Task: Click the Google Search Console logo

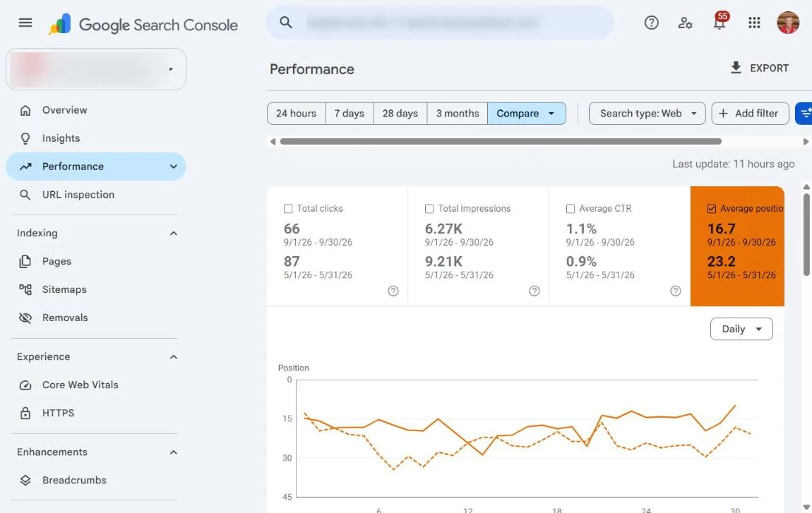Action: 143,24
